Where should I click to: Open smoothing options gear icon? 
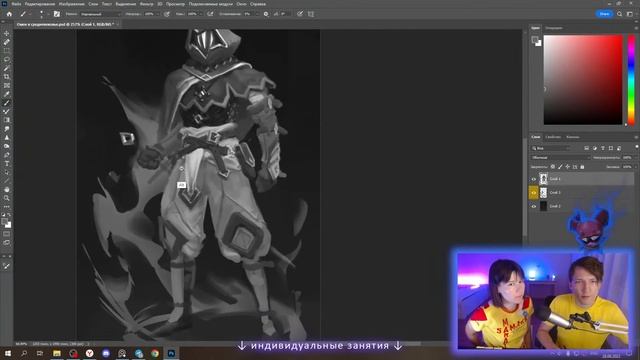tap(266, 14)
